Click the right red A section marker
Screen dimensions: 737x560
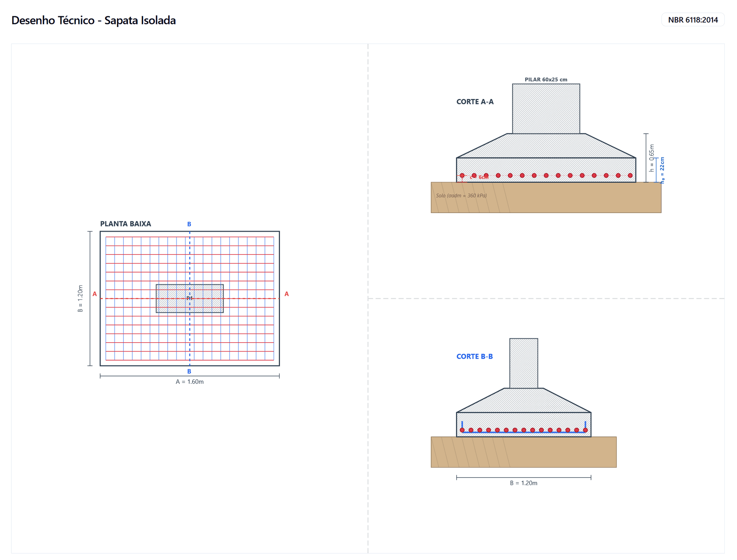pyautogui.click(x=286, y=294)
